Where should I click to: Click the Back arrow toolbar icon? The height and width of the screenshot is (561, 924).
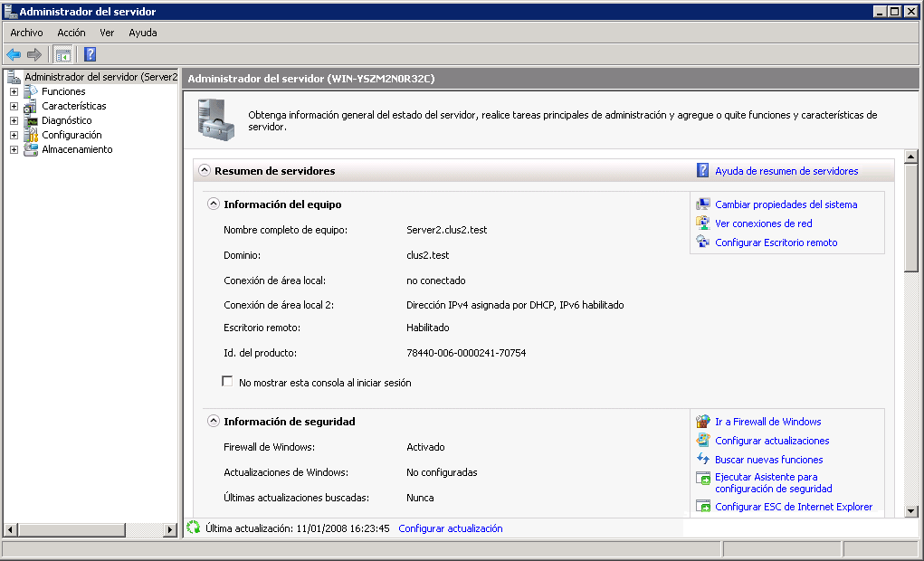[14, 55]
